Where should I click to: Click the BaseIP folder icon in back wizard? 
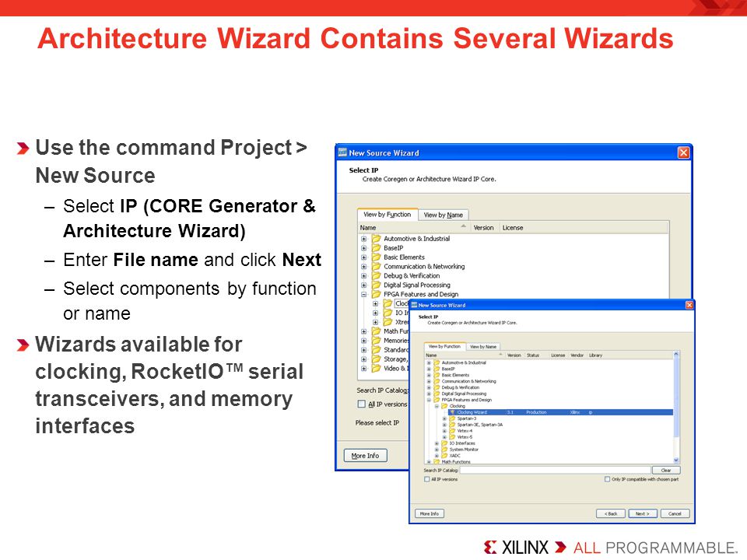(x=377, y=248)
